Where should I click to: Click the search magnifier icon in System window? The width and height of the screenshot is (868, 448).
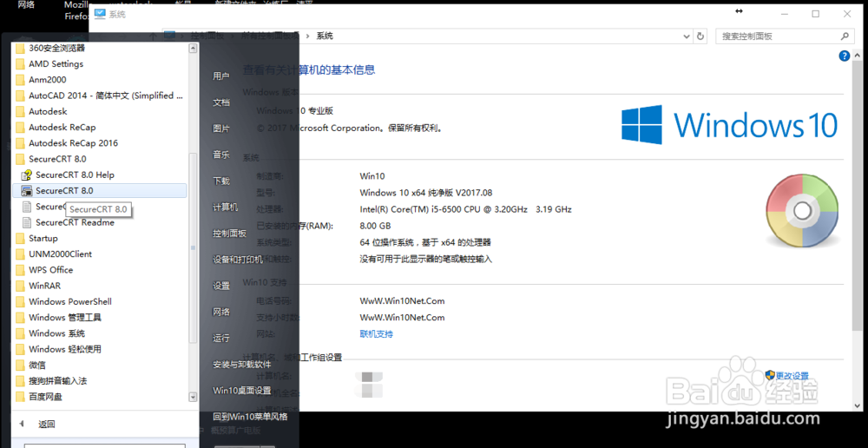pos(845,36)
